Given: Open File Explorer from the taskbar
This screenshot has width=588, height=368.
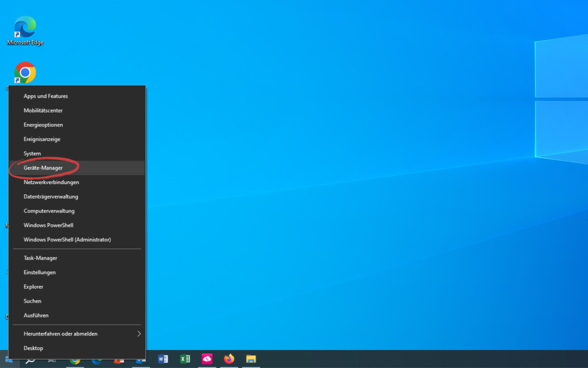Looking at the screenshot, I should 251,360.
